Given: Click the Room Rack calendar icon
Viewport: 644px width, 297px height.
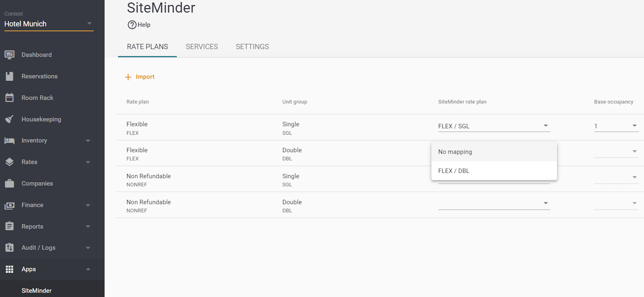Looking at the screenshot, I should 9,97.
